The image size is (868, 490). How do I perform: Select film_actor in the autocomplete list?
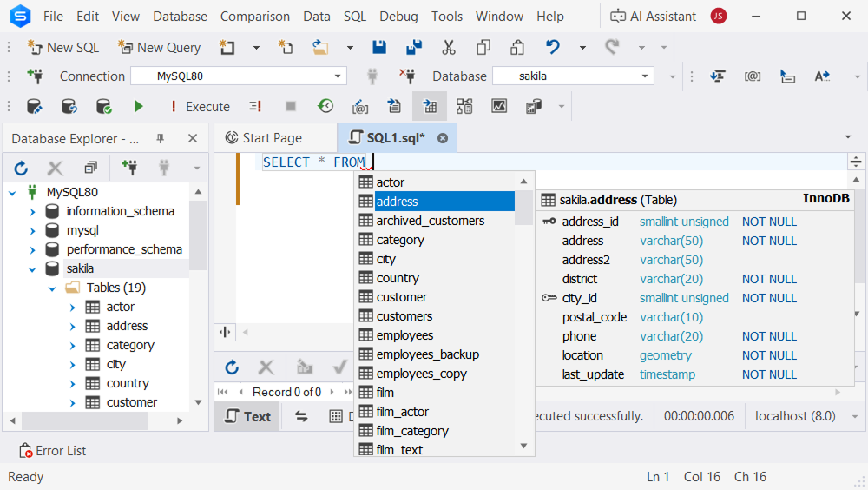[402, 411]
